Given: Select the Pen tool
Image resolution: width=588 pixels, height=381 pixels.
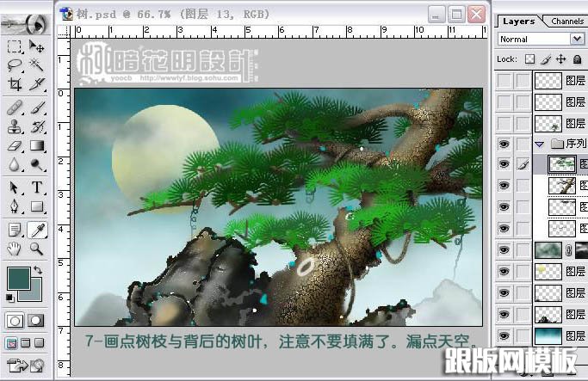Looking at the screenshot, I should (x=15, y=206).
